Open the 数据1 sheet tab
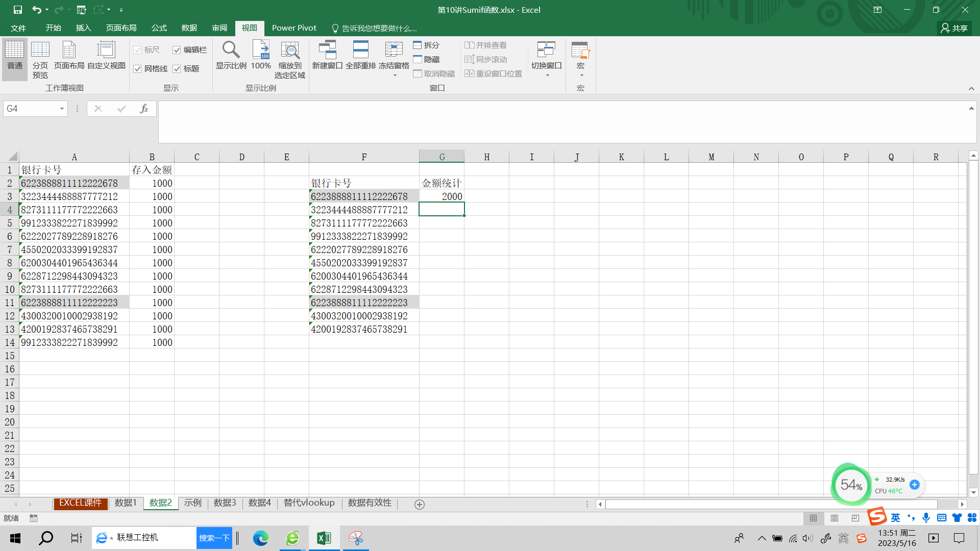Image resolution: width=980 pixels, height=551 pixels. 126,503
